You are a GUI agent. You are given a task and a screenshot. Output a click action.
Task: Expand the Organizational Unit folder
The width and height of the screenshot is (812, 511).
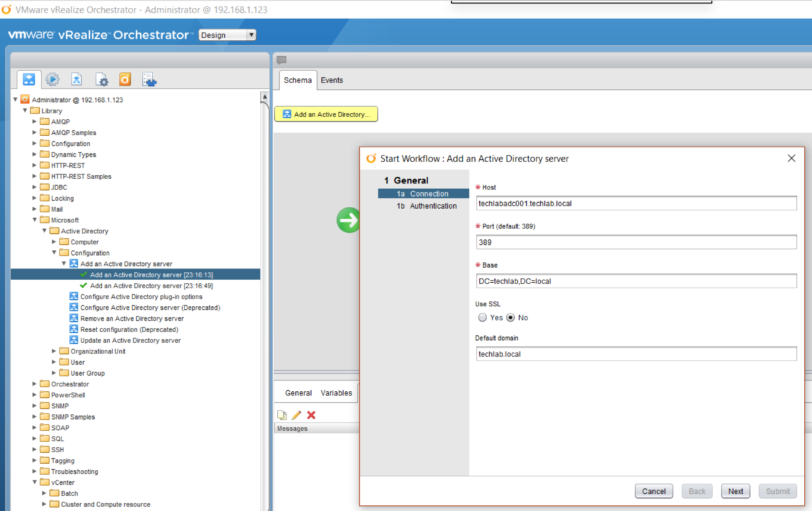[54, 351]
